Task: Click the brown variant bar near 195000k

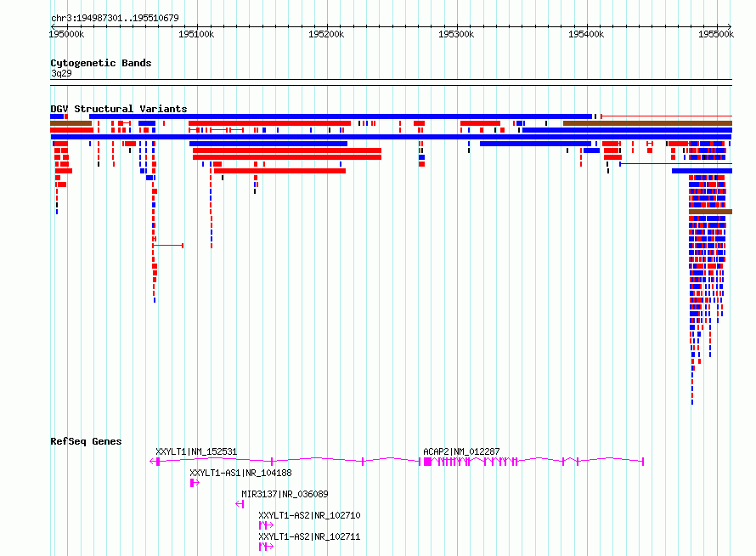Action: pyautogui.click(x=71, y=123)
